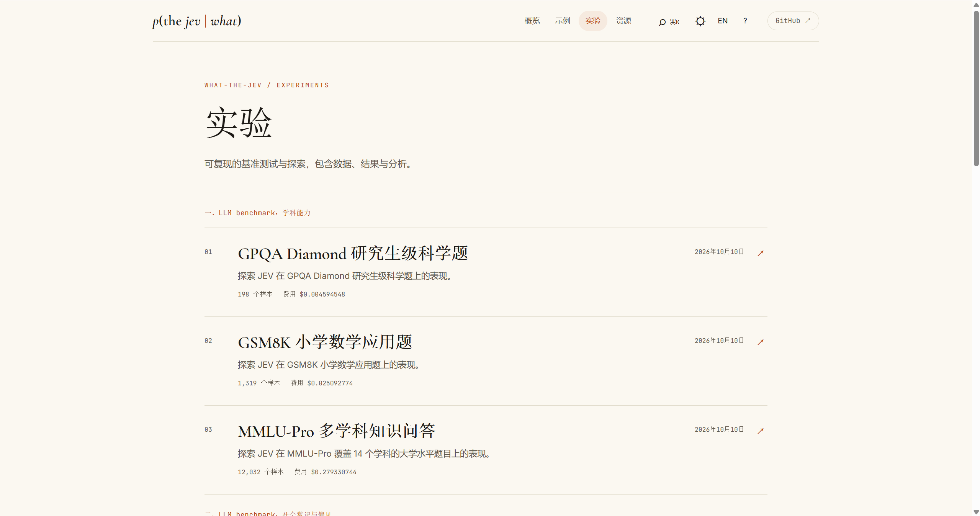Click the arrow icon for GPQA Diamond row

[761, 253]
